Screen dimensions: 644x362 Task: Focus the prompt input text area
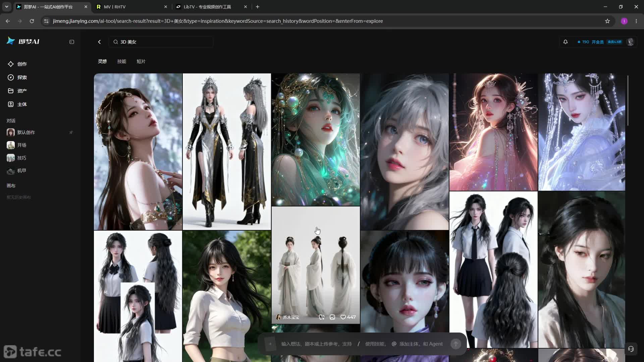(362, 344)
